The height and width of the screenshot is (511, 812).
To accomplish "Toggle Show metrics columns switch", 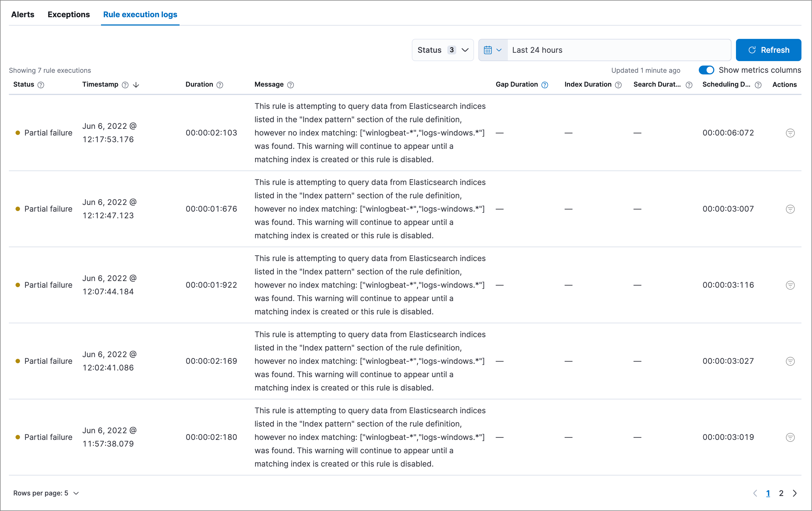I will 706,70.
